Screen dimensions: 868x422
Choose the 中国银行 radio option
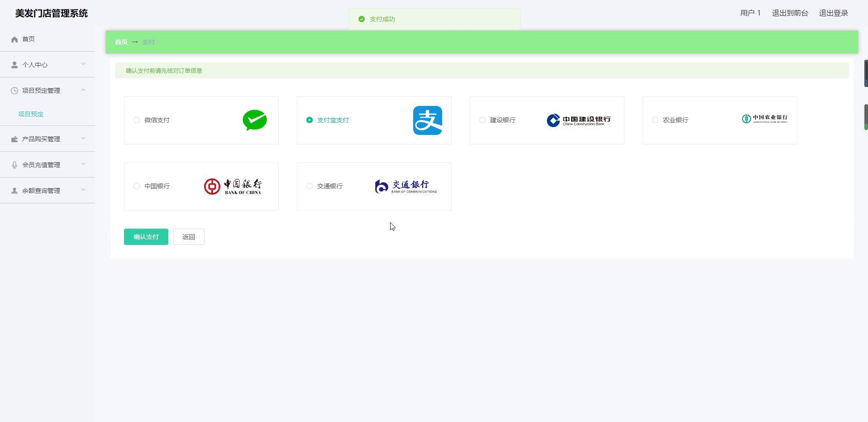click(137, 186)
